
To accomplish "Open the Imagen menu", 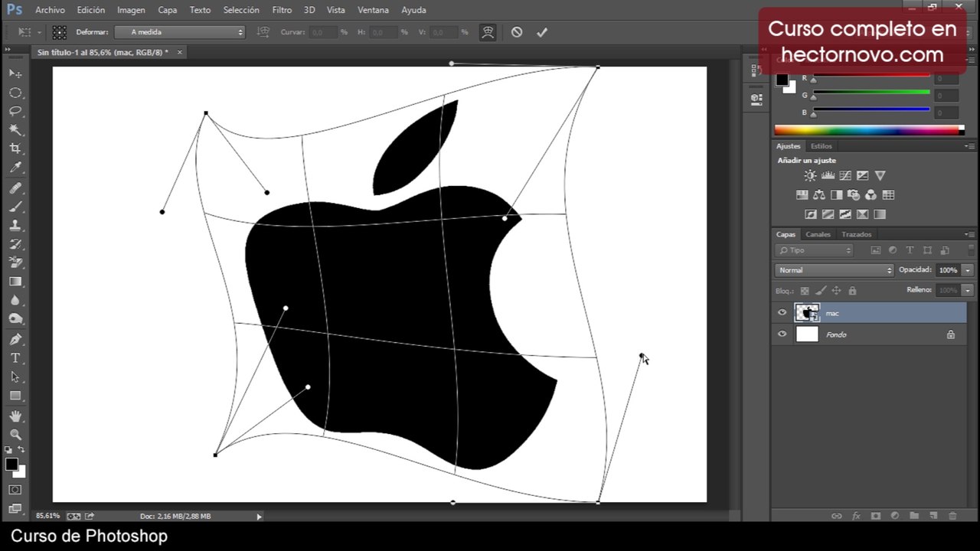I will 131,10.
